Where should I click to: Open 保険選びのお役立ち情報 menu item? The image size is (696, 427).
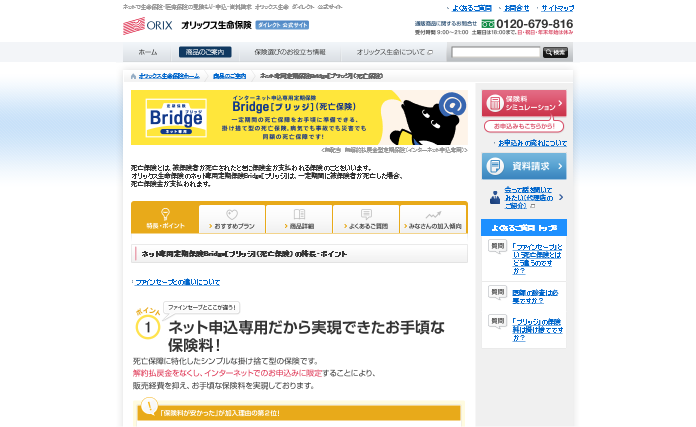click(x=290, y=52)
